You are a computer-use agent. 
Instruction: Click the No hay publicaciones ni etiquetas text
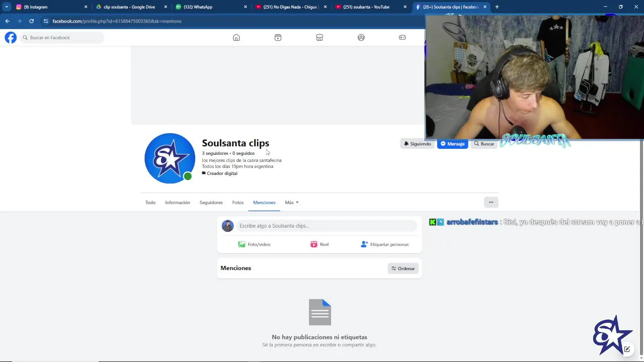click(x=319, y=337)
